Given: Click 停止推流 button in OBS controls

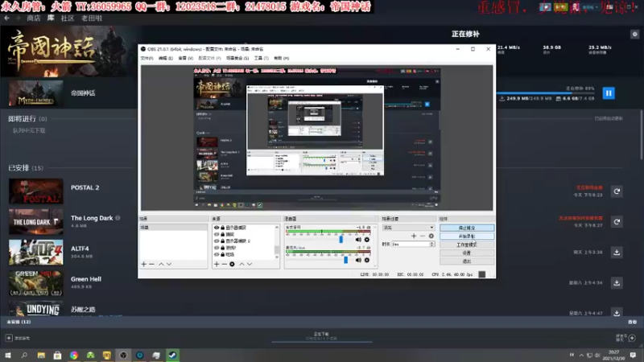Looking at the screenshot, I should (467, 228).
